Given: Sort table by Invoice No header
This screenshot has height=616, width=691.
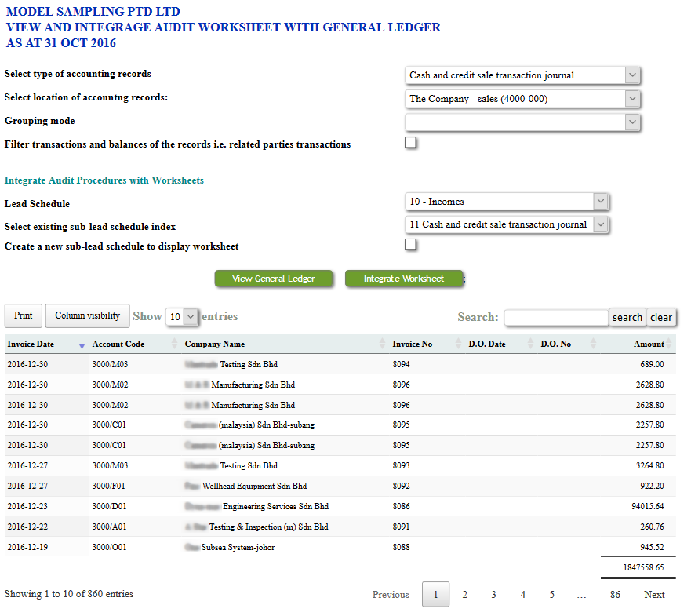Looking at the screenshot, I should [412, 344].
